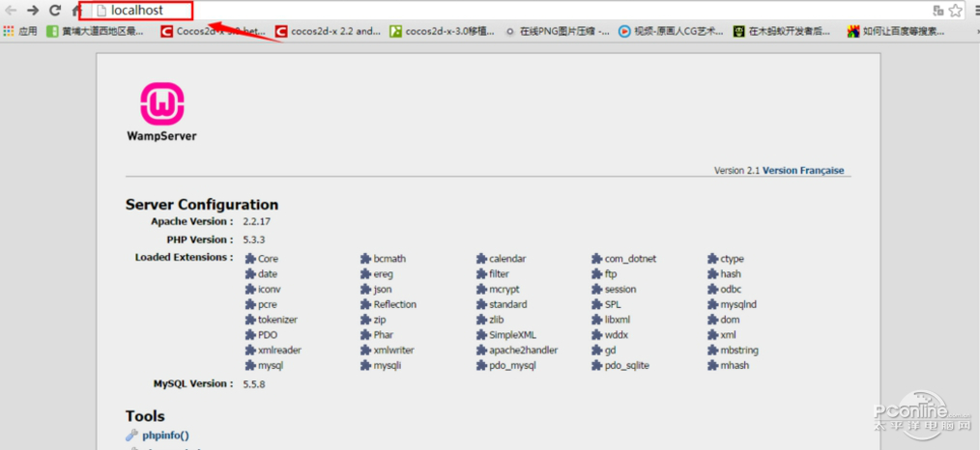Select PHP version value 5.3.3
The width and height of the screenshot is (980, 450).
[254, 239]
